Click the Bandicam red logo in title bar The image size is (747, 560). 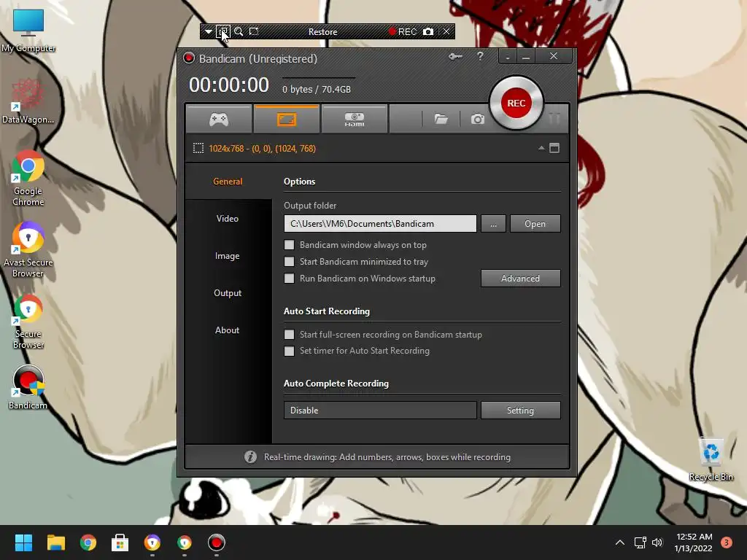click(189, 58)
